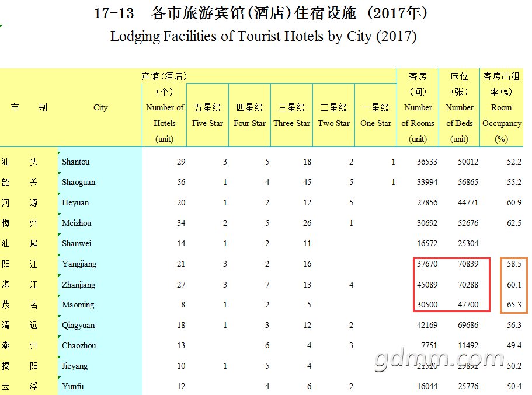Select the Shantou city cell

coord(100,162)
